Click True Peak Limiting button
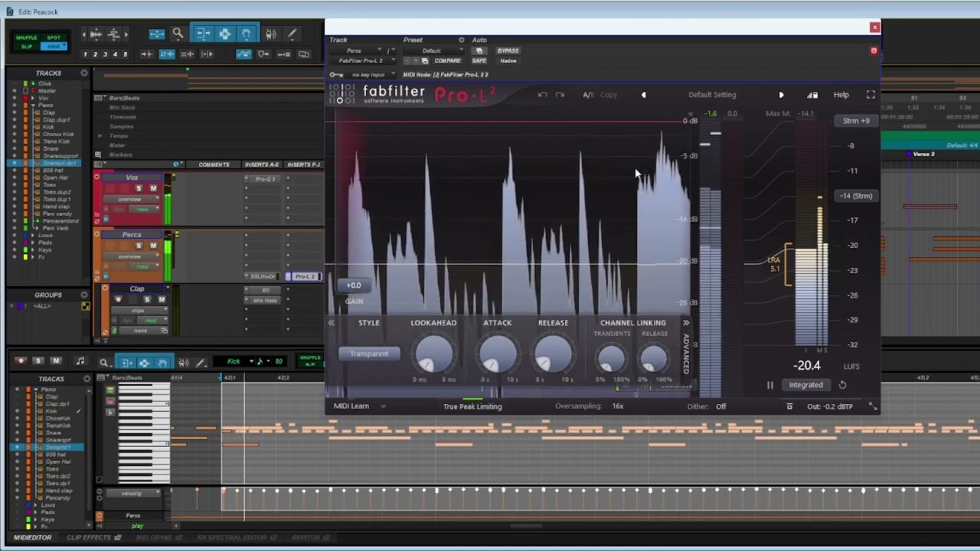 click(472, 406)
